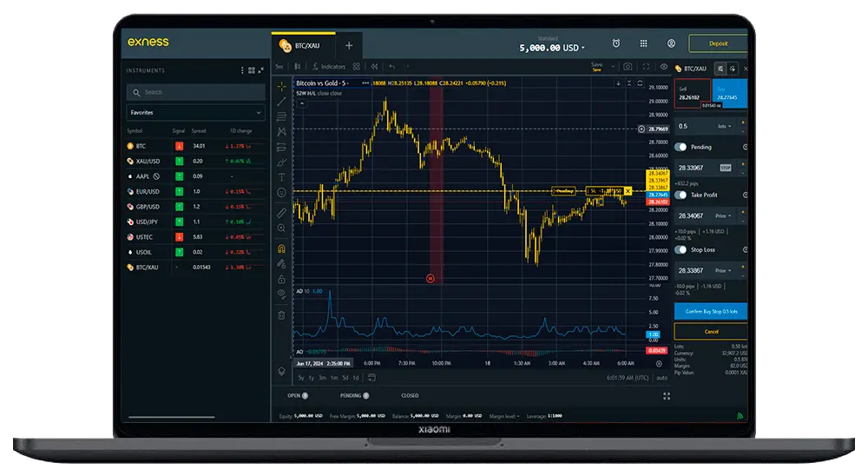The width and height of the screenshot is (868, 476).
Task: Toggle the Take Profit switch
Action: click(x=681, y=195)
